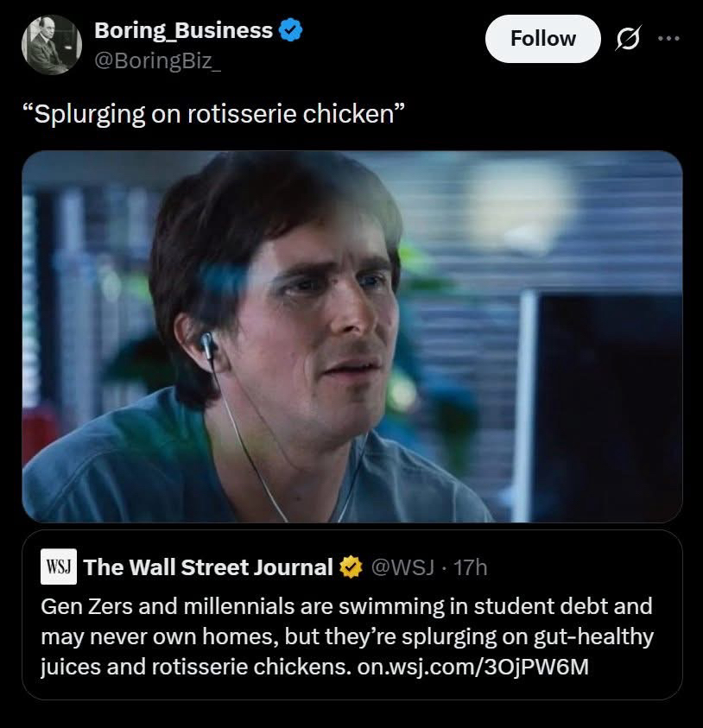Open the Boring_Business display name link
This screenshot has height=728, width=703.
pos(183,31)
